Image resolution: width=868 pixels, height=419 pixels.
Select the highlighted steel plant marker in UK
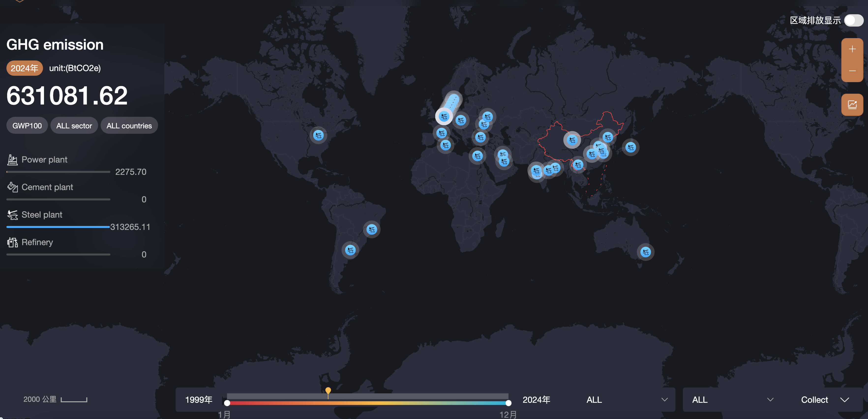click(x=444, y=116)
